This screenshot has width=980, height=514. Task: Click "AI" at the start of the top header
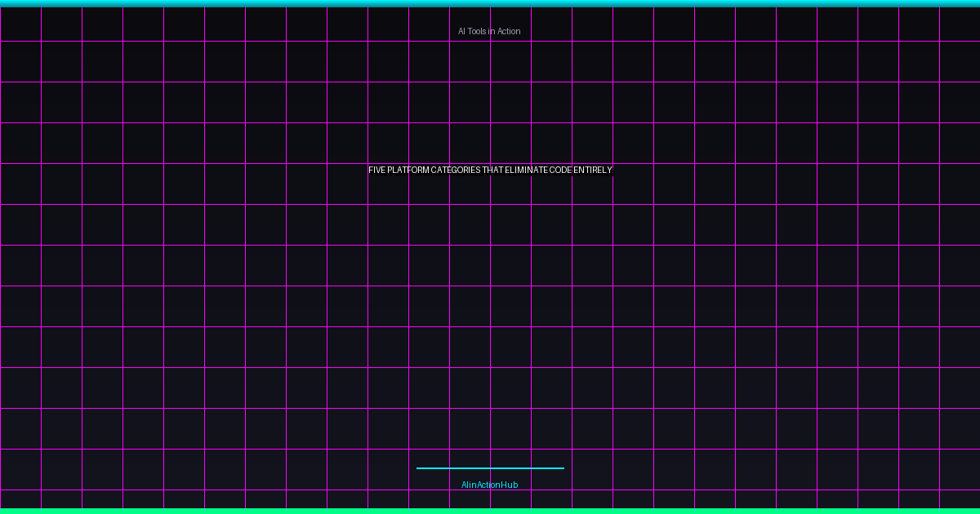click(461, 31)
